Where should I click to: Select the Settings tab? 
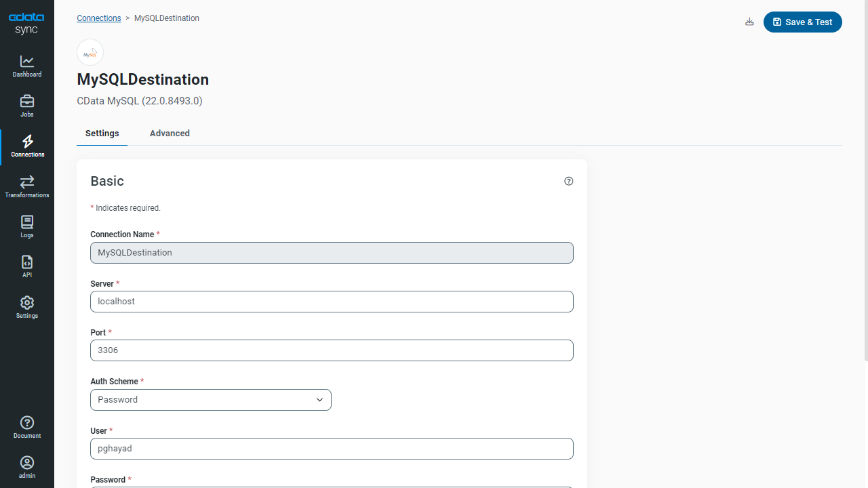[x=102, y=134]
